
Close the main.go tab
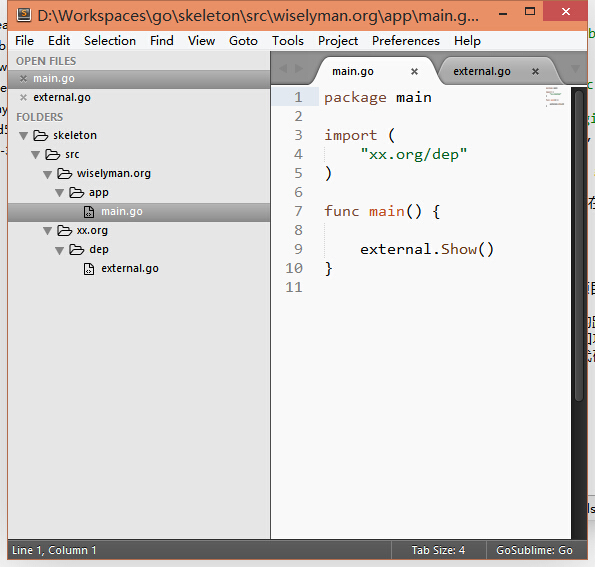[414, 71]
